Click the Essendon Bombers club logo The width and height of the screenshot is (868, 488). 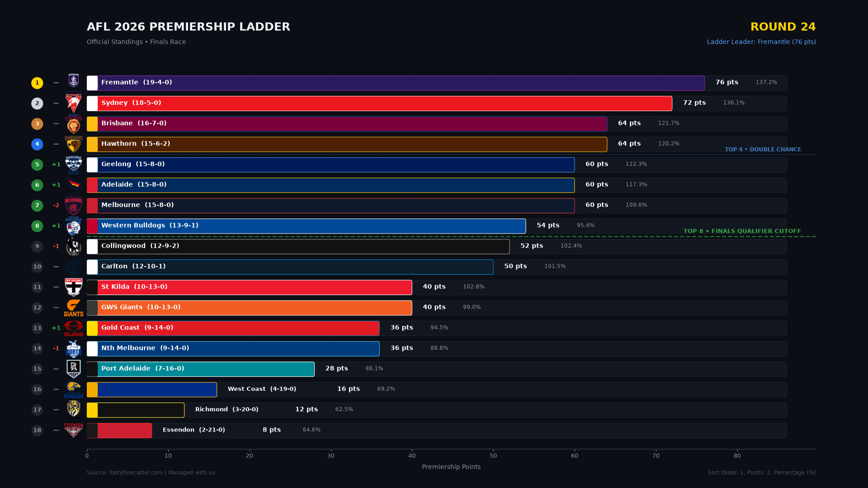pos(74,430)
